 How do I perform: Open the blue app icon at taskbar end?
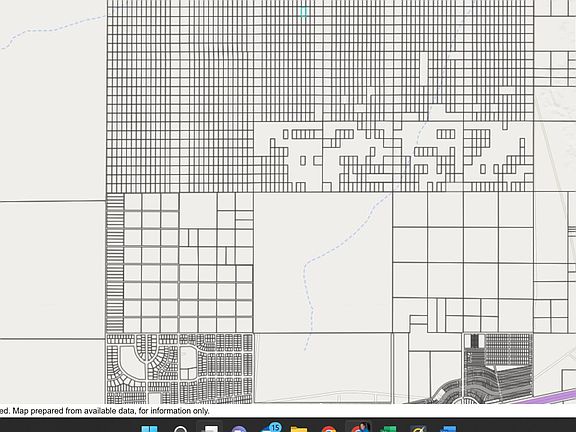click(x=448, y=429)
